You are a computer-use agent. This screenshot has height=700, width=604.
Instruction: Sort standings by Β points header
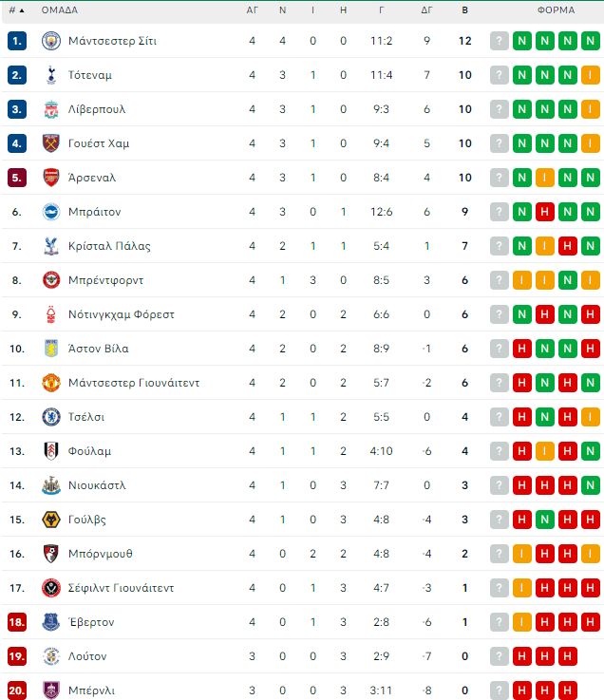(464, 9)
